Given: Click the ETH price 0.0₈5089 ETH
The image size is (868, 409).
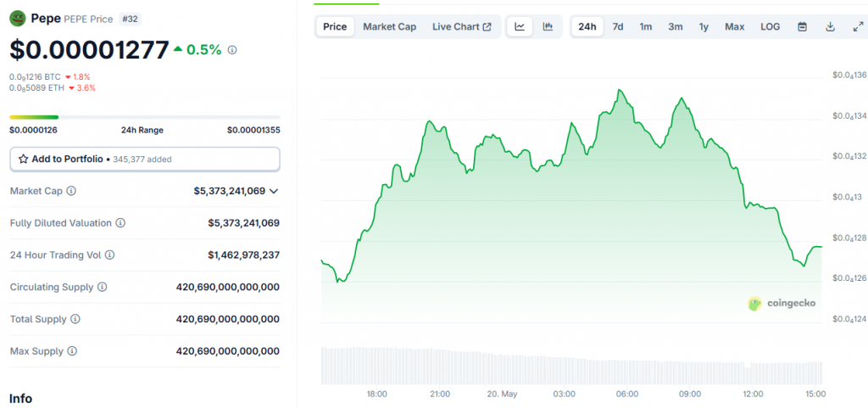Looking at the screenshot, I should point(36,87).
